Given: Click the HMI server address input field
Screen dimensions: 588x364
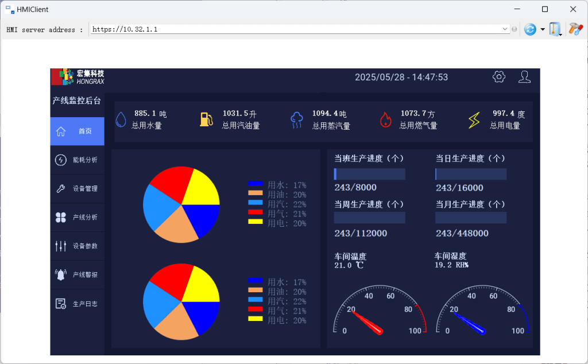Looking at the screenshot, I should [296, 29].
